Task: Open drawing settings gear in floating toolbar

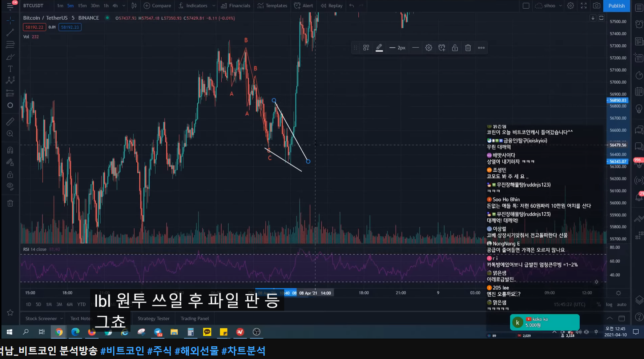Action: (x=428, y=48)
